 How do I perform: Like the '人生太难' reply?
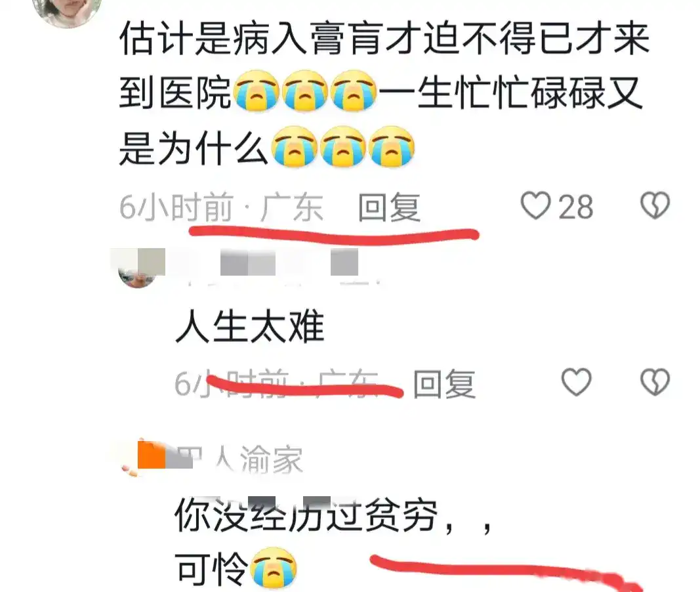click(577, 382)
